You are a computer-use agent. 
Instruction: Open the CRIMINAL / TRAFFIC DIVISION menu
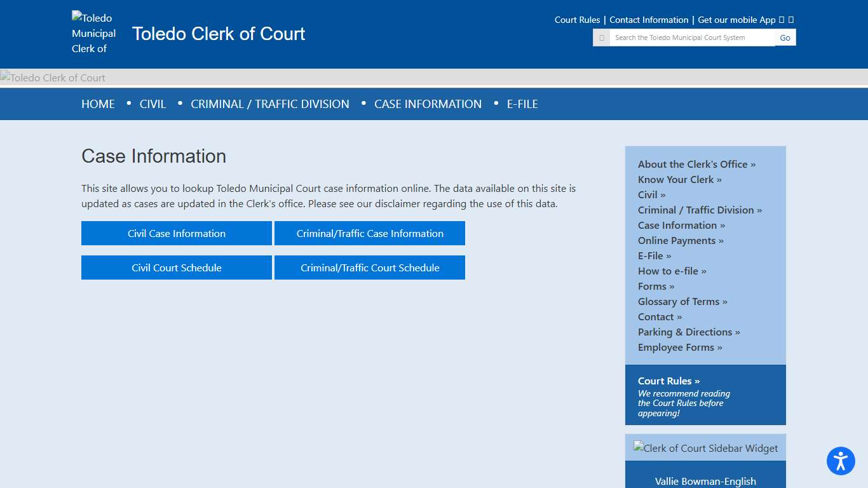270,104
